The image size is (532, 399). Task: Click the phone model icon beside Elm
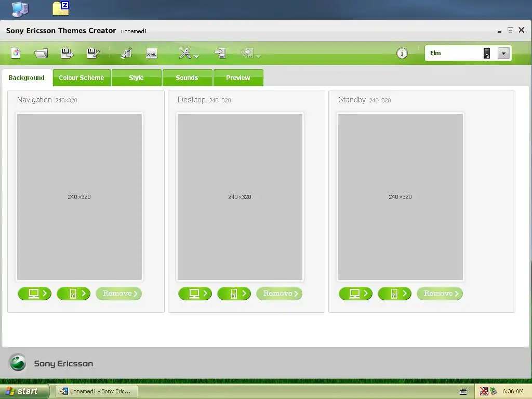click(486, 54)
